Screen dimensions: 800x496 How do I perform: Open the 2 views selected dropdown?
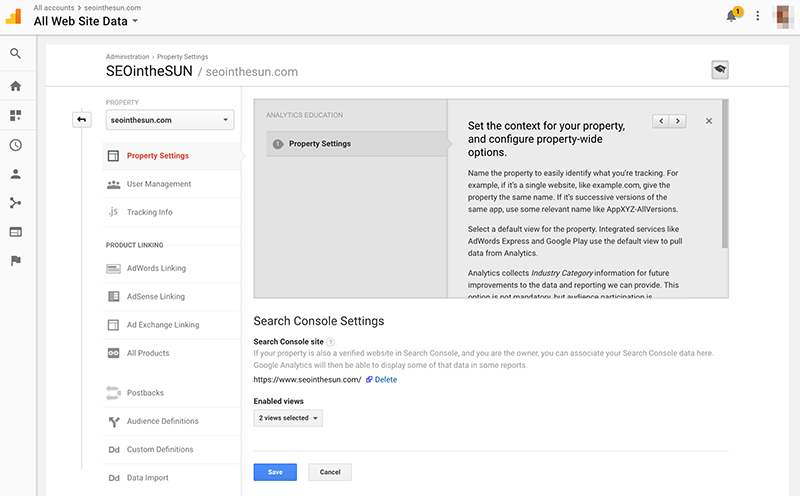pos(288,418)
